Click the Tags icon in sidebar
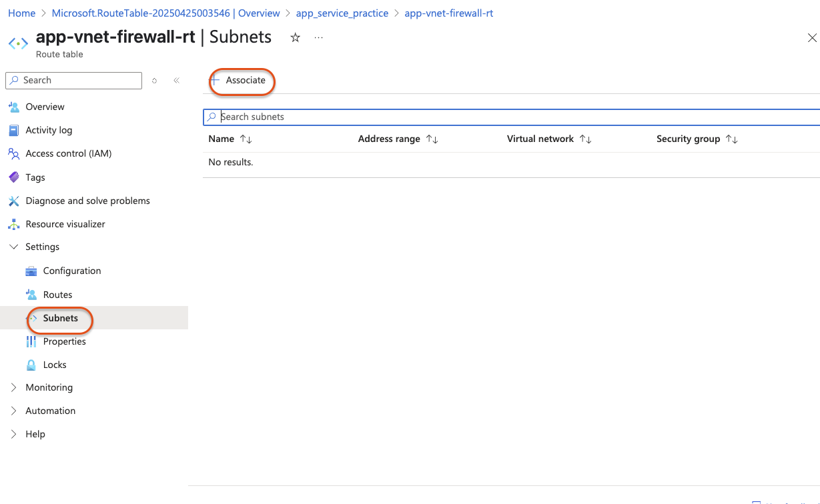Image resolution: width=820 pixels, height=504 pixels. [13, 177]
